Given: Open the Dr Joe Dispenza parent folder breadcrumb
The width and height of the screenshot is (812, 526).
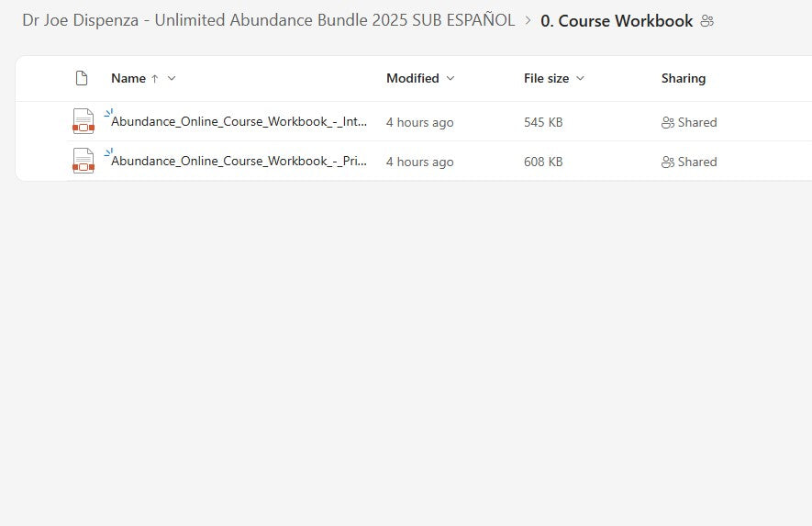Looking at the screenshot, I should pos(268,20).
